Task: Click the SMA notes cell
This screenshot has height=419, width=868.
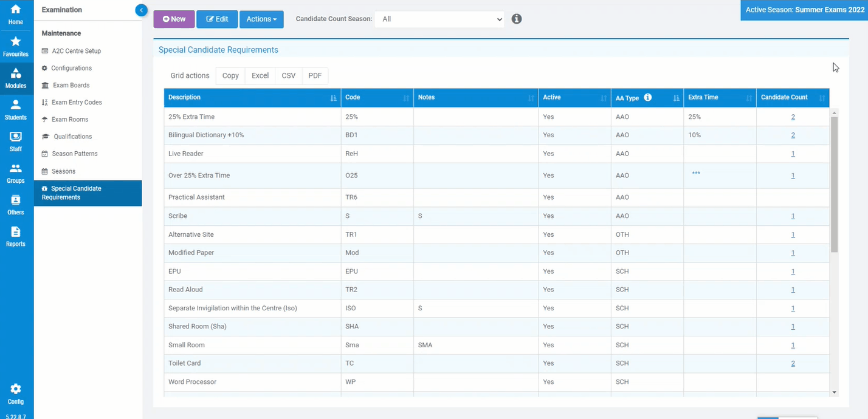Action: [x=476, y=345]
